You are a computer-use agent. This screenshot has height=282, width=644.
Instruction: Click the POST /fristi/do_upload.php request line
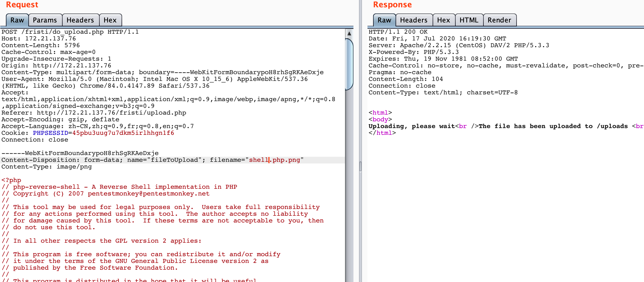pyautogui.click(x=70, y=32)
